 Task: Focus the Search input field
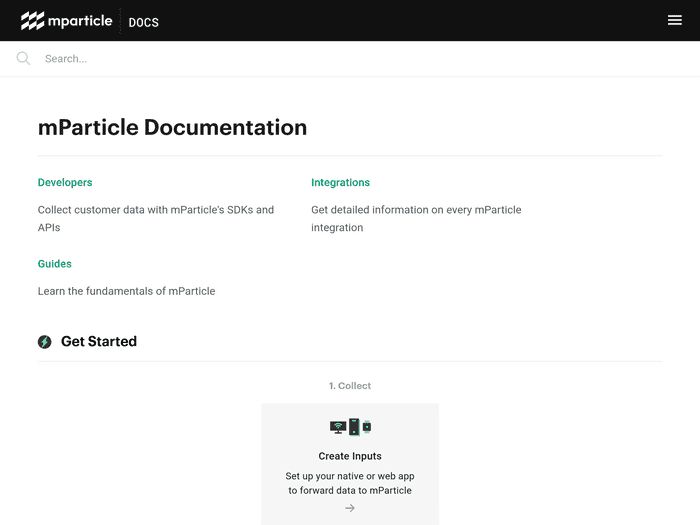[350, 58]
